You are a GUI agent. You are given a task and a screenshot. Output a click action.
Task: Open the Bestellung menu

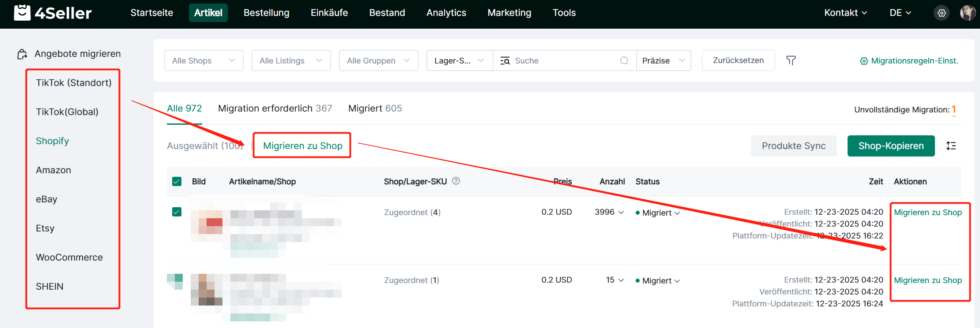(266, 13)
